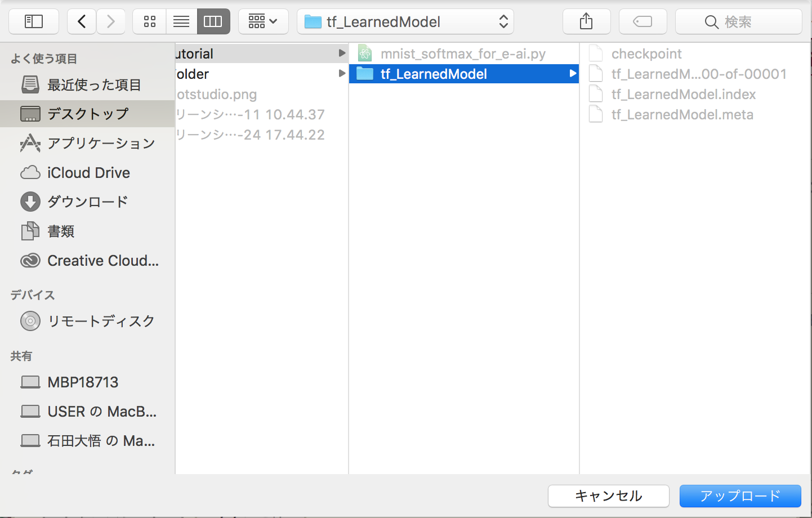Click the laptop icon beside 石田大悟 の Ma...
The image size is (812, 518).
30,440
